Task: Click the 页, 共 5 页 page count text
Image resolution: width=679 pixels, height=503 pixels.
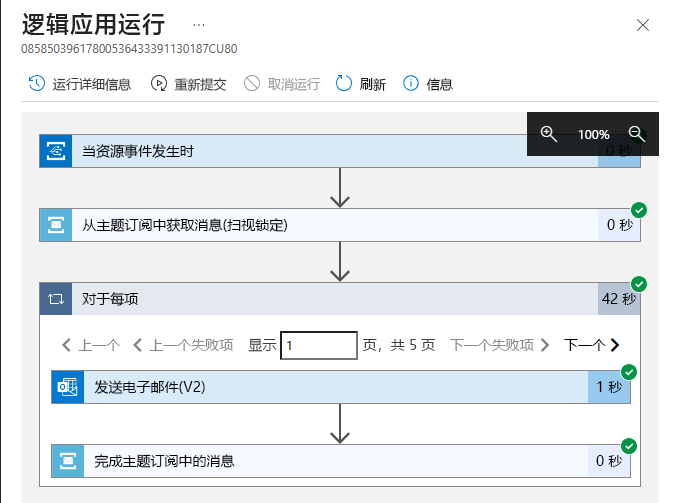Action: pos(398,345)
